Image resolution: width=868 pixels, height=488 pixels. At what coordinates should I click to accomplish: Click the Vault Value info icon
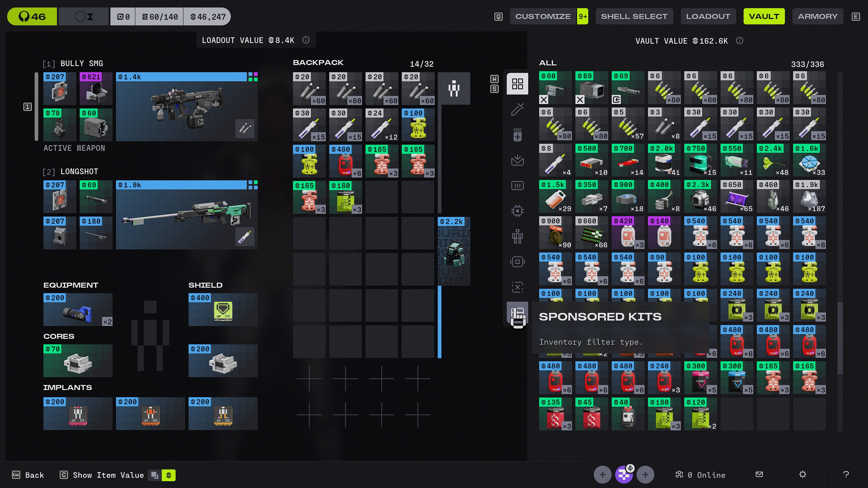[739, 41]
